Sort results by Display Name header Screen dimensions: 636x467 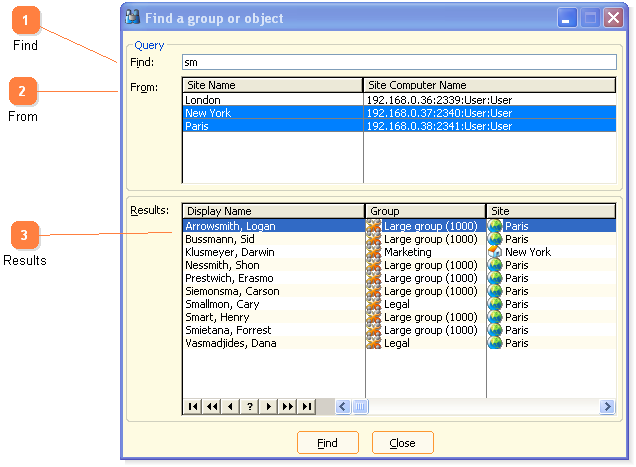click(x=273, y=211)
